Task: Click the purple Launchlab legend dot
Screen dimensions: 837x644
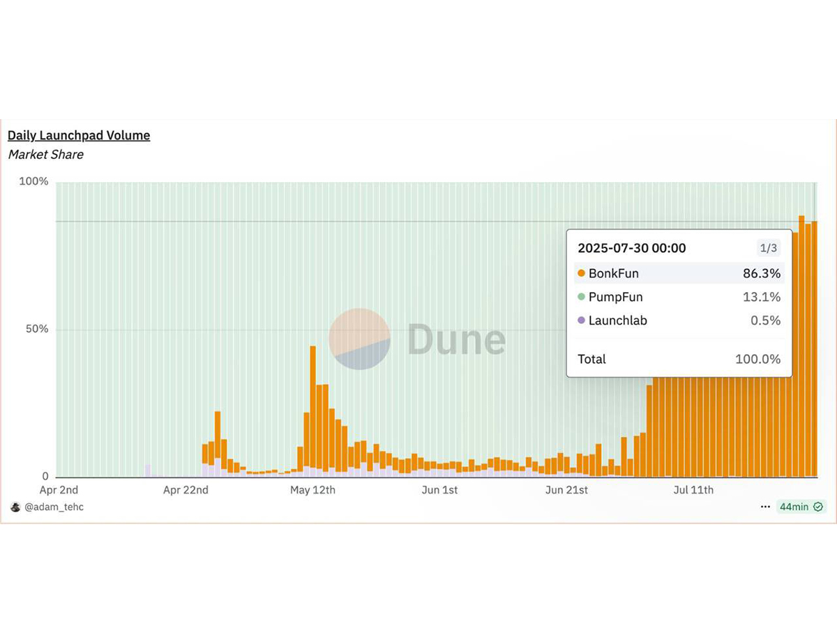Action: point(582,321)
